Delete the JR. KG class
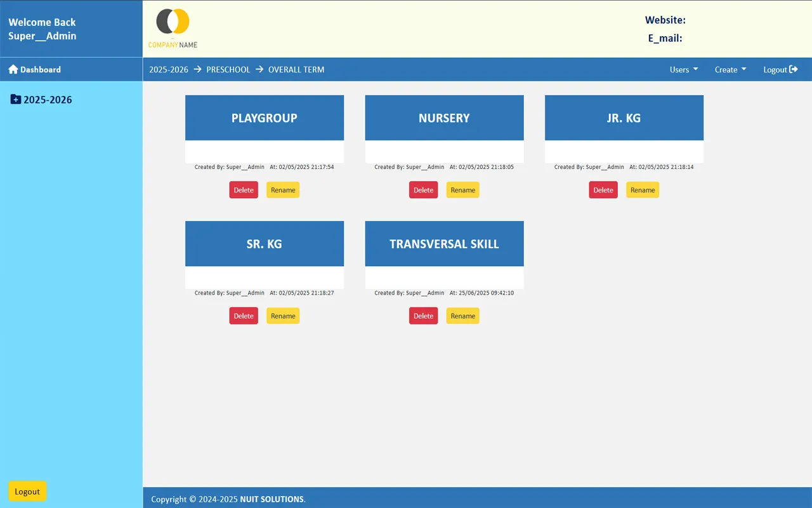 pos(603,190)
